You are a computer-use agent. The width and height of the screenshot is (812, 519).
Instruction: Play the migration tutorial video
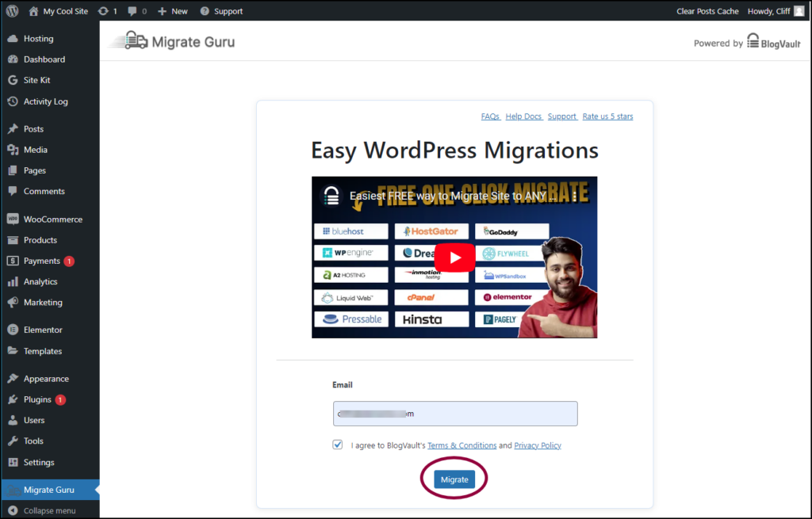point(454,258)
